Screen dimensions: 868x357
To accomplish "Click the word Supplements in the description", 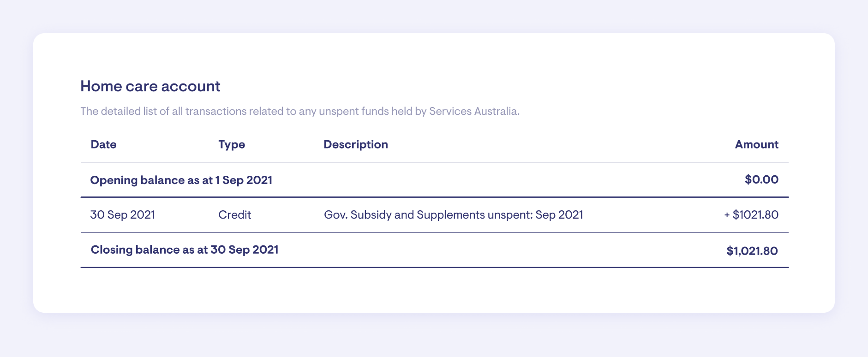I will tap(446, 214).
